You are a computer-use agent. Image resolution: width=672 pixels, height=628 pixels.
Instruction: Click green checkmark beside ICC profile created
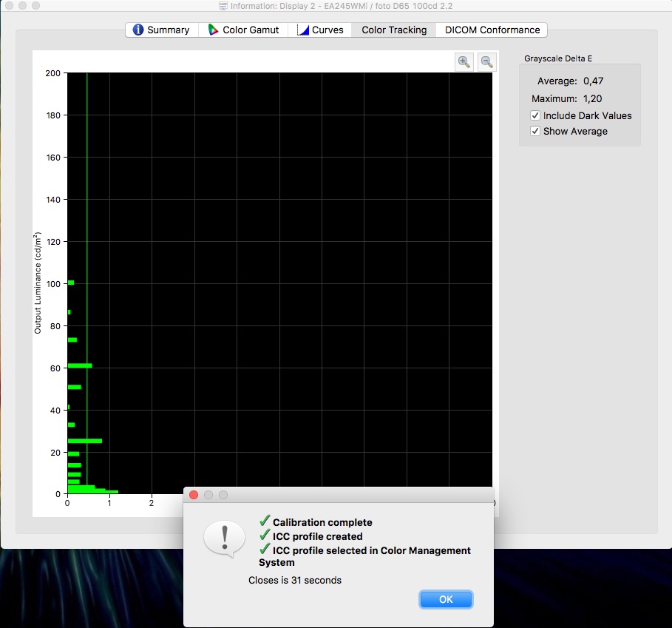pos(265,536)
